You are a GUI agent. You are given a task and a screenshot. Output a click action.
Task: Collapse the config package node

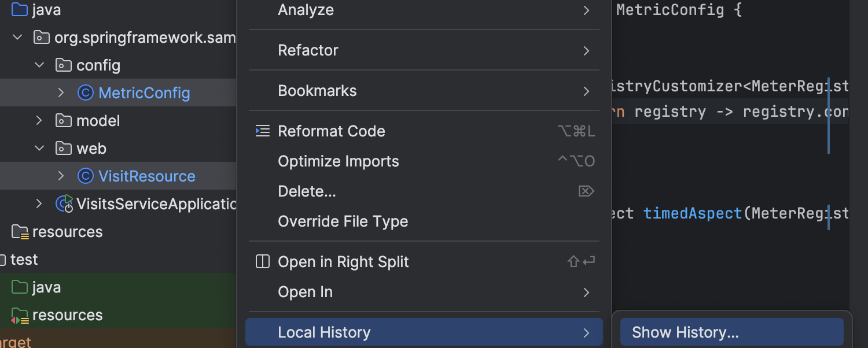pyautogui.click(x=39, y=65)
